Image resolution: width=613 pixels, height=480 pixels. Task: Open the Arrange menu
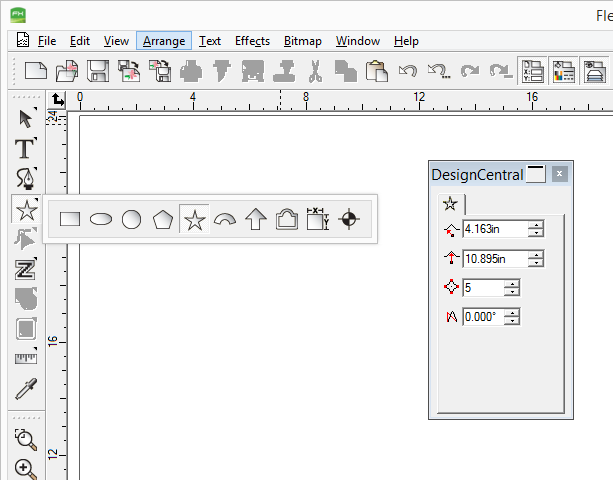tap(162, 41)
